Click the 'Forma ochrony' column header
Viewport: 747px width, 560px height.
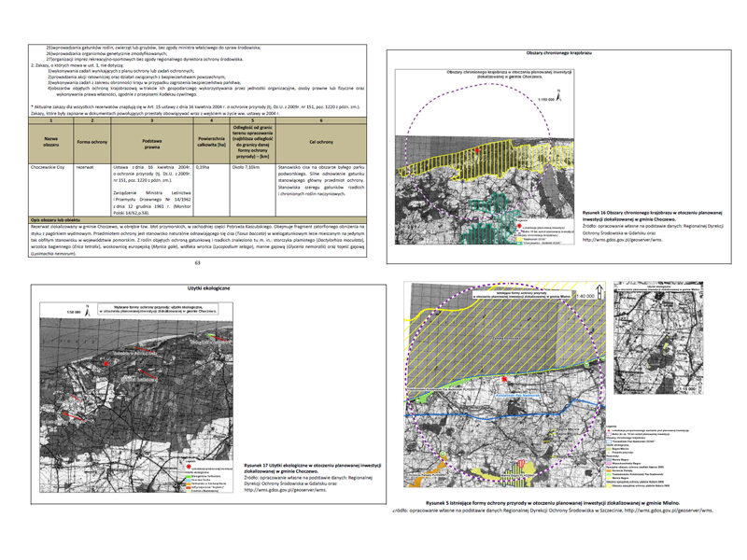(x=92, y=142)
